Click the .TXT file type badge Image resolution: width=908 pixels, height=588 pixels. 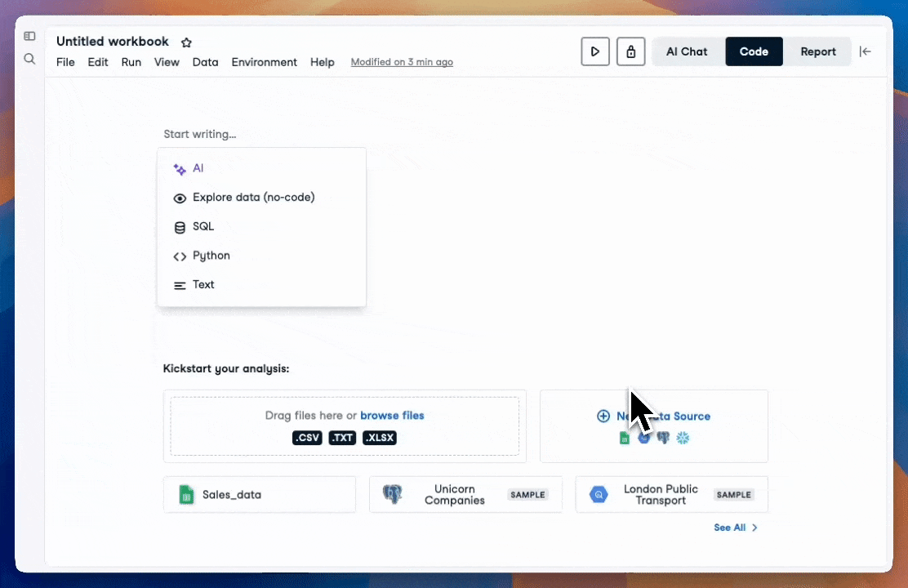[342, 438]
